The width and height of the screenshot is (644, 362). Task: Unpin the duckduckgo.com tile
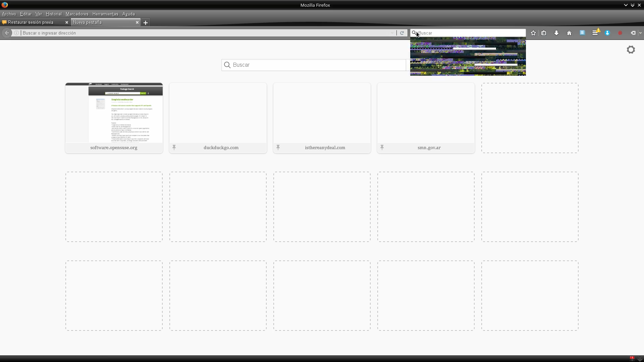coord(174,147)
